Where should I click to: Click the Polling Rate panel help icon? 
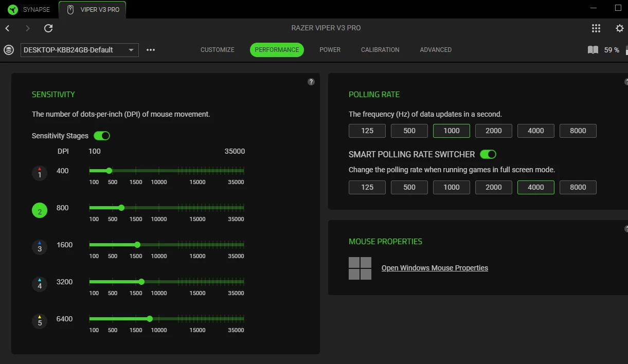pos(626,82)
